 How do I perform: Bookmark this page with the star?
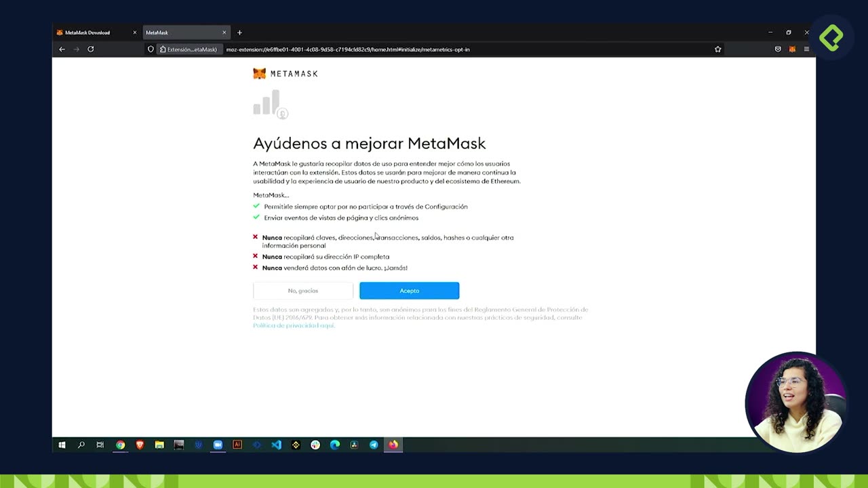(717, 49)
